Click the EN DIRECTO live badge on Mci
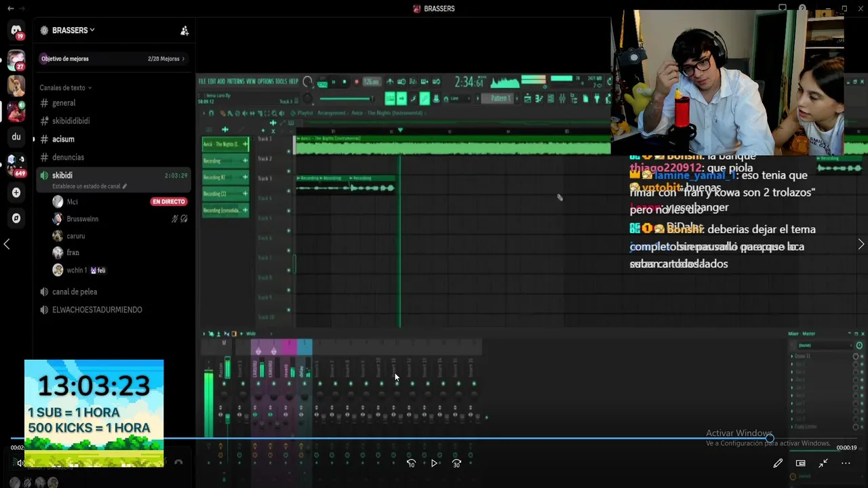Viewport: 868px width, 488px height. [x=169, y=202]
